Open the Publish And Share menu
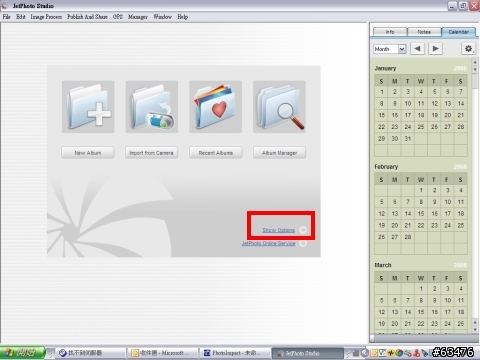This screenshot has width=480, height=360. tap(87, 17)
